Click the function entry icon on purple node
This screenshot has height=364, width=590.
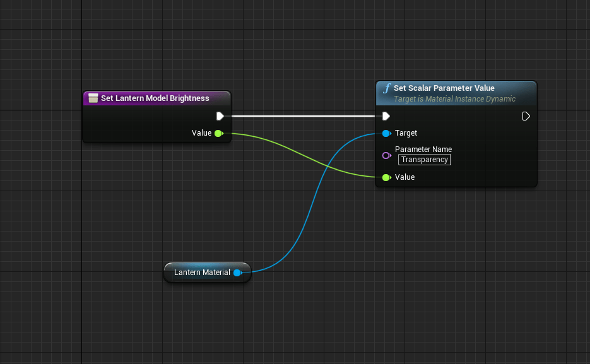(x=93, y=98)
